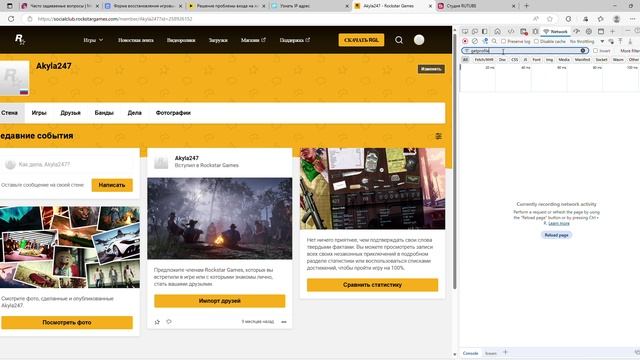Open network conditions wifi icon
This screenshot has height=360, width=640.
[x=611, y=42]
